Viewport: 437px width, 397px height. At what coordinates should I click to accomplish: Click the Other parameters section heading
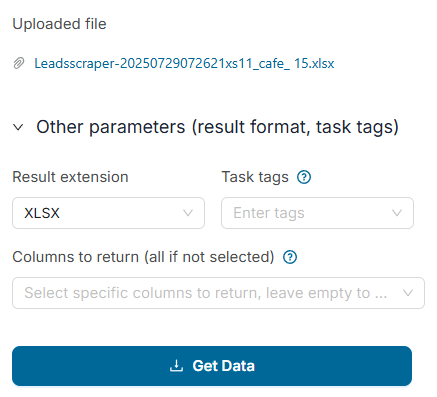point(217,127)
